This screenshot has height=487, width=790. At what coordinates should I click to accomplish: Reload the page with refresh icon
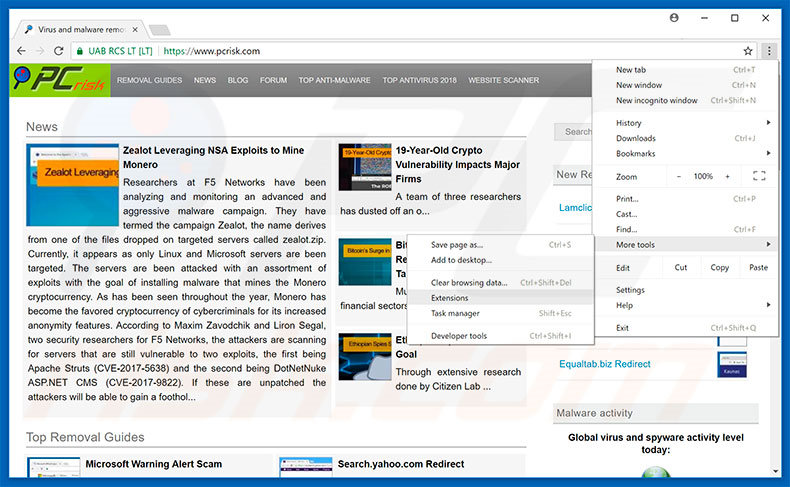tap(58, 51)
